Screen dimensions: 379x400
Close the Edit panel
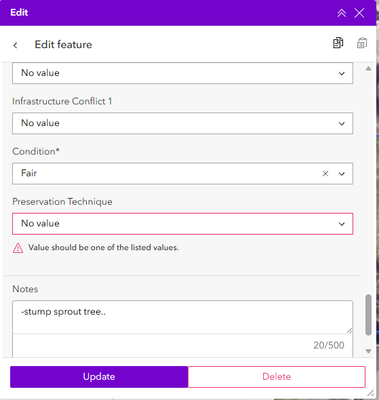[x=359, y=13]
